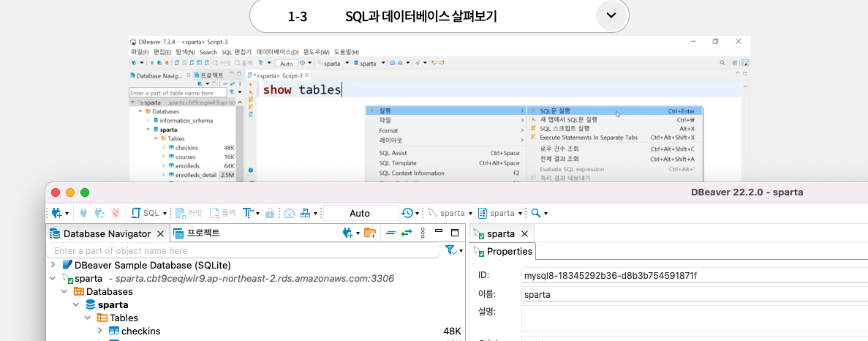Click the Connect plug icon in DBeaver 22.2.0 toolbar
The width and height of the screenshot is (868, 341).
pos(84,213)
